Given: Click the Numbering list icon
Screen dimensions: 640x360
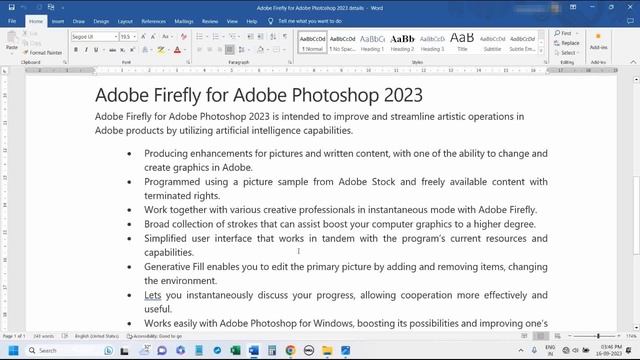Looking at the screenshot, I should [216, 37].
